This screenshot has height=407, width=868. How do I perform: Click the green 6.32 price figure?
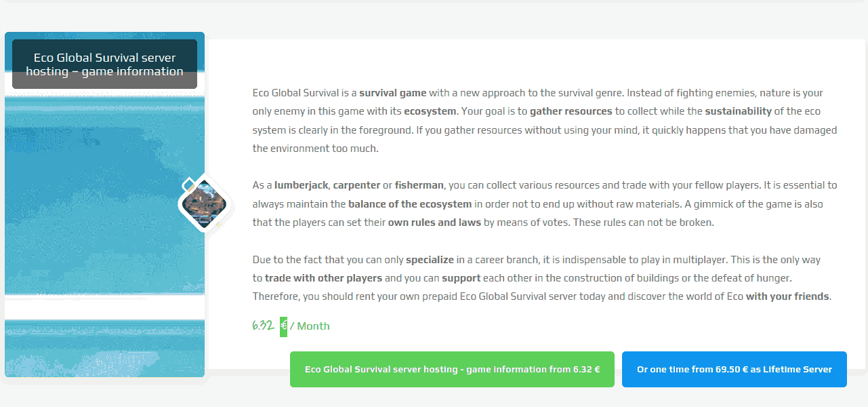pos(263,326)
